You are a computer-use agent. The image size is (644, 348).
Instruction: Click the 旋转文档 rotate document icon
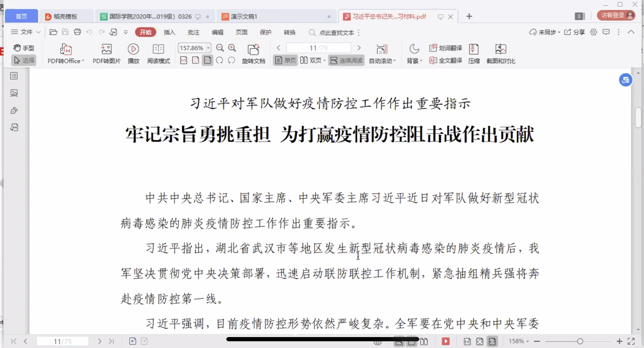(253, 50)
